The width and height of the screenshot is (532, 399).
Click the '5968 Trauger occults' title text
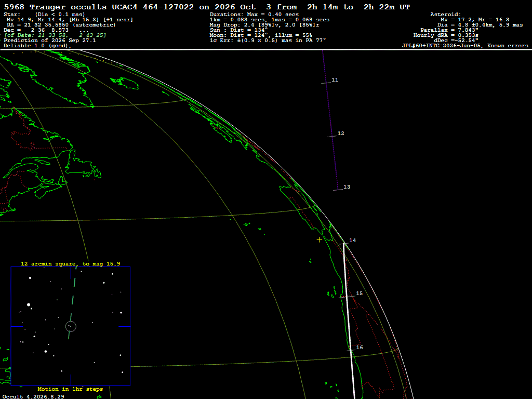(x=55, y=7)
